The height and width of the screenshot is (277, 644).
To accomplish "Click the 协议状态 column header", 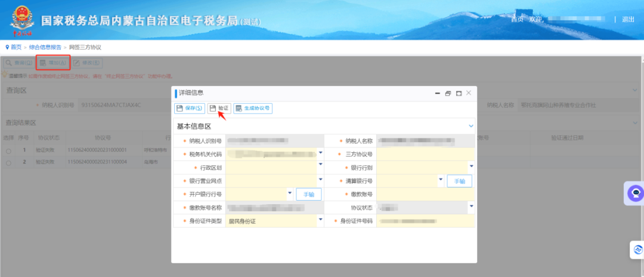I will (x=49, y=138).
